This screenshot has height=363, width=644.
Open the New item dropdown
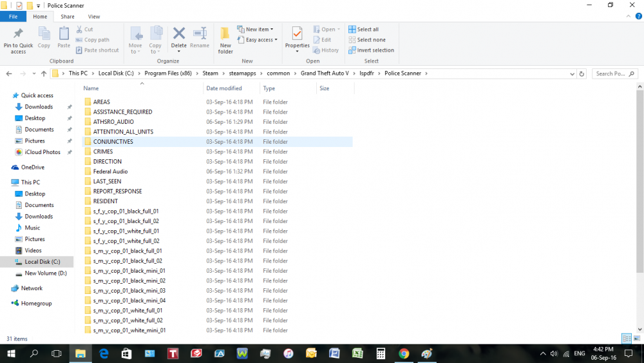(255, 29)
